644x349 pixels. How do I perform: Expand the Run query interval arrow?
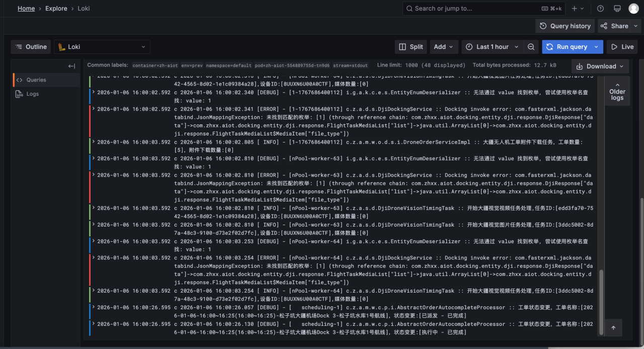[x=597, y=47]
